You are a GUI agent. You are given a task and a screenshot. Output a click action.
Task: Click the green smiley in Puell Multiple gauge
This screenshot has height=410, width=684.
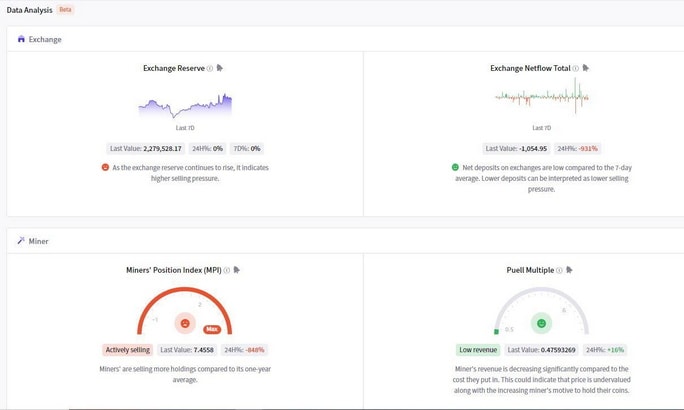(541, 323)
